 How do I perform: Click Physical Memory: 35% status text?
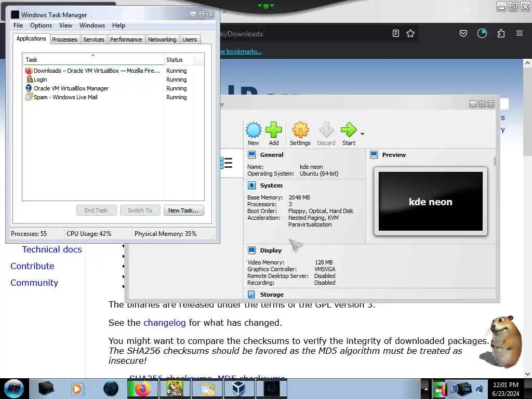pyautogui.click(x=166, y=234)
